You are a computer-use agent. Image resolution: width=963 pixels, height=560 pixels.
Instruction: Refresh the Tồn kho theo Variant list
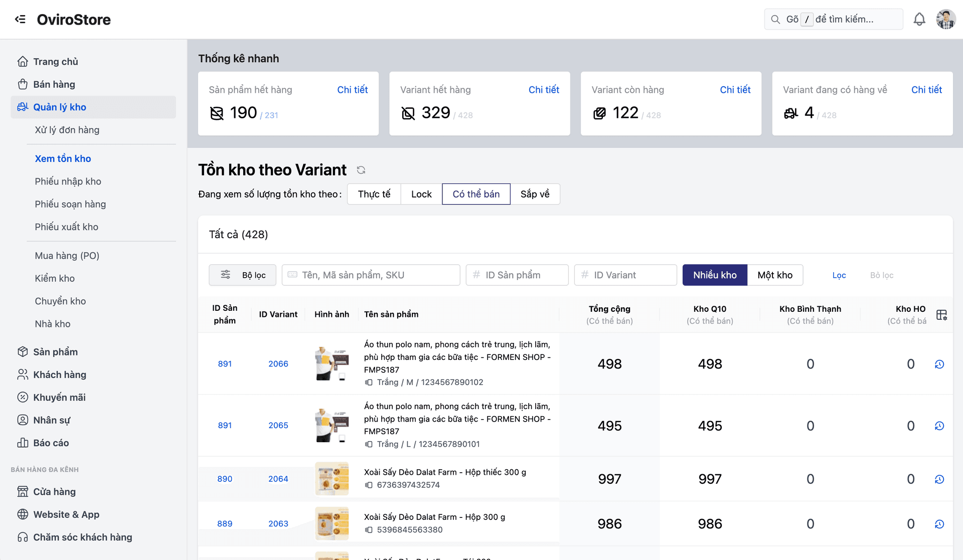point(361,170)
